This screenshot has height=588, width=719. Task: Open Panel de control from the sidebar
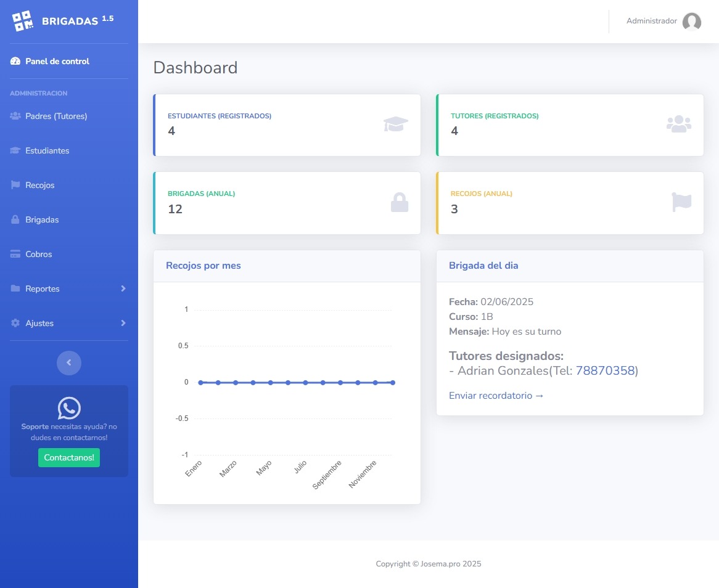click(57, 61)
